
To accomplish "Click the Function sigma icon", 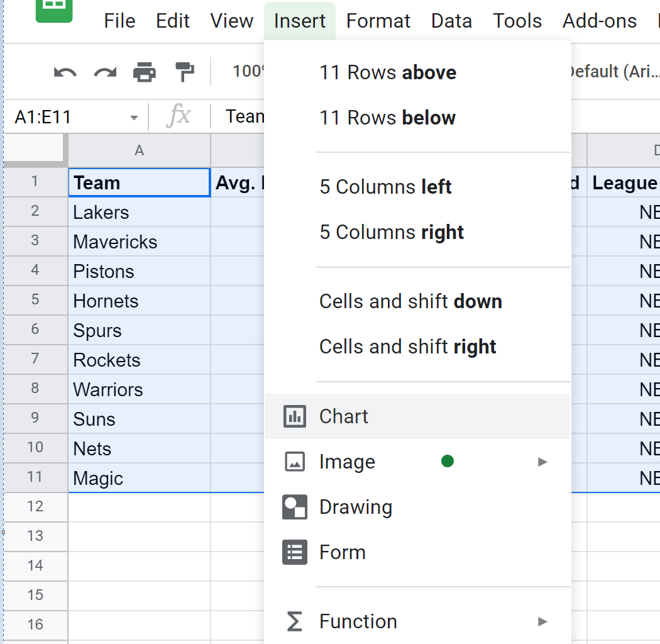I will pos(294,621).
